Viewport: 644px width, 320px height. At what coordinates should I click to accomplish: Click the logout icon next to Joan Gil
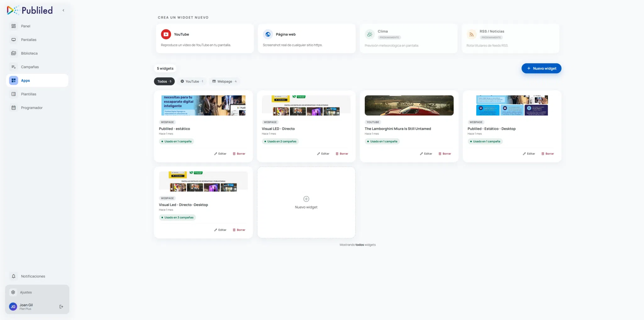pyautogui.click(x=61, y=306)
